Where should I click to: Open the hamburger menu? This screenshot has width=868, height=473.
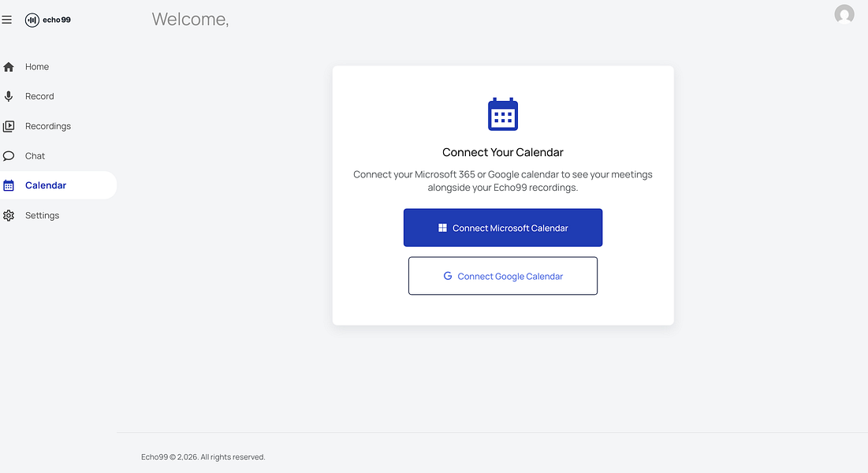tap(6, 20)
